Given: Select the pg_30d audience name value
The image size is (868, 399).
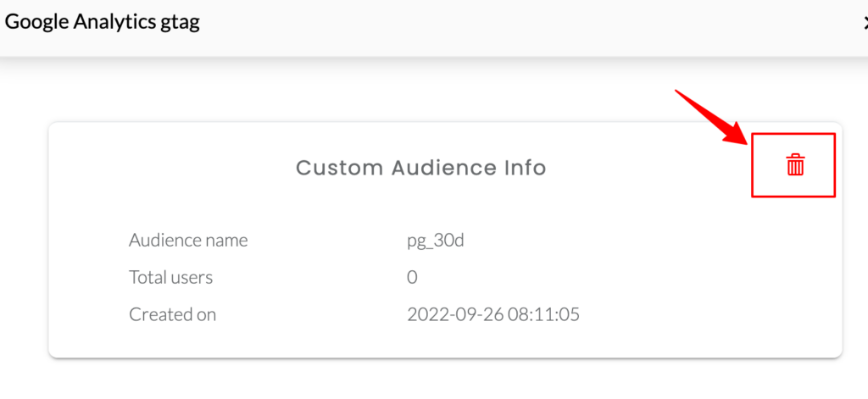Looking at the screenshot, I should (x=435, y=241).
